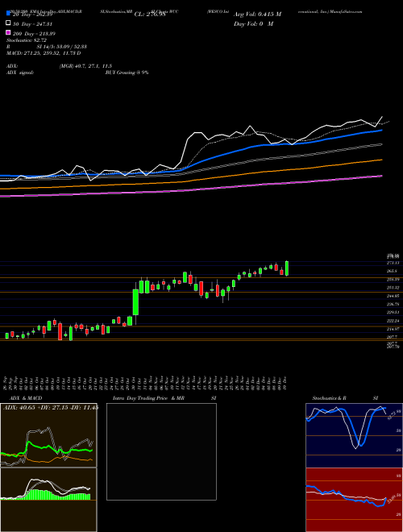Click the 'ADX: 40.65 +DY: 27.15 -DY: 11.45' header
This screenshot has height=532, width=403.
[x=51, y=408]
